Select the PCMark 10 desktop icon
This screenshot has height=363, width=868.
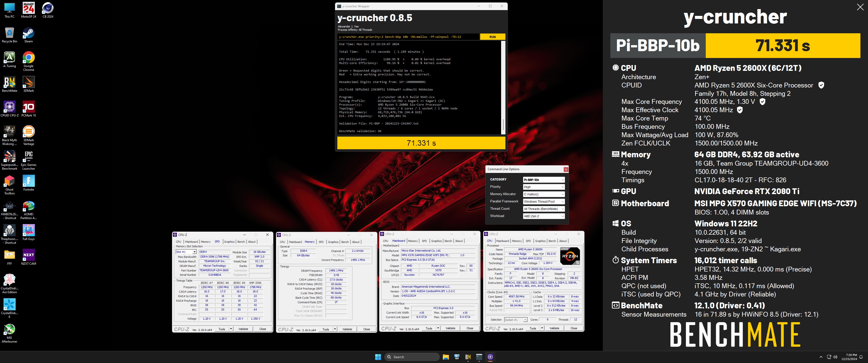click(x=29, y=109)
